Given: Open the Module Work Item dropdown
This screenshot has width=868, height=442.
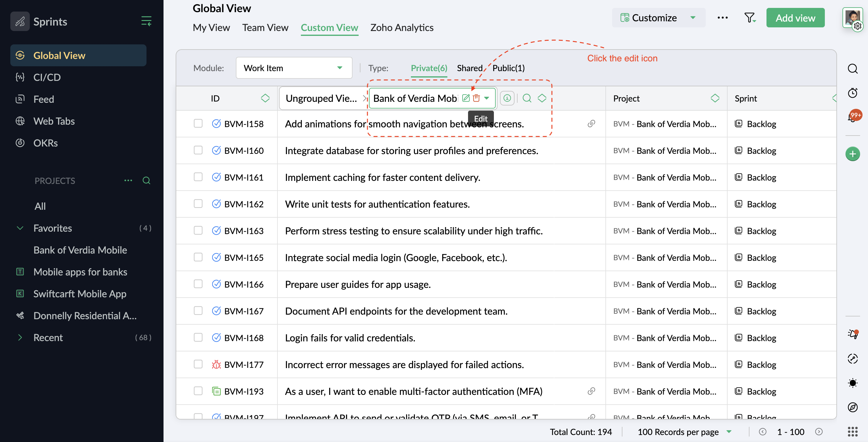Looking at the screenshot, I should [294, 68].
